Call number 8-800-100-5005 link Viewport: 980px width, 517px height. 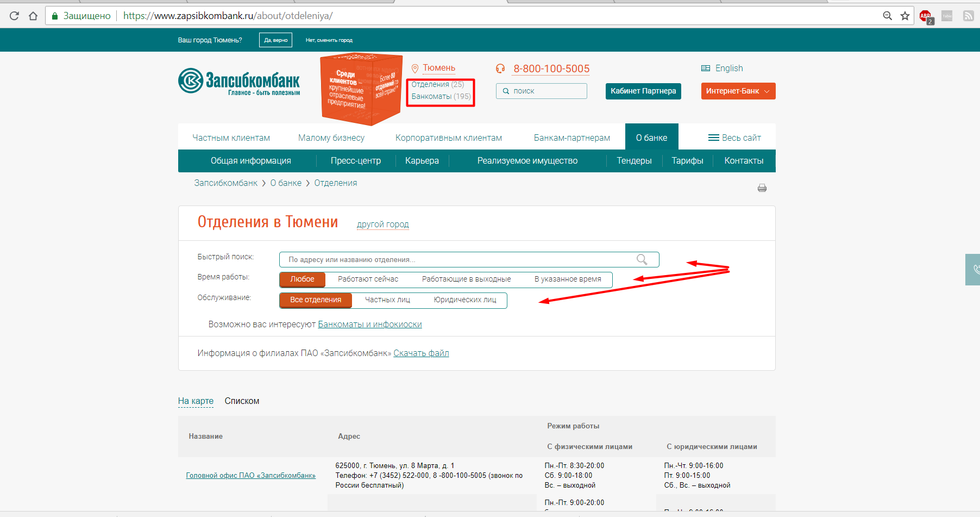[x=551, y=68]
